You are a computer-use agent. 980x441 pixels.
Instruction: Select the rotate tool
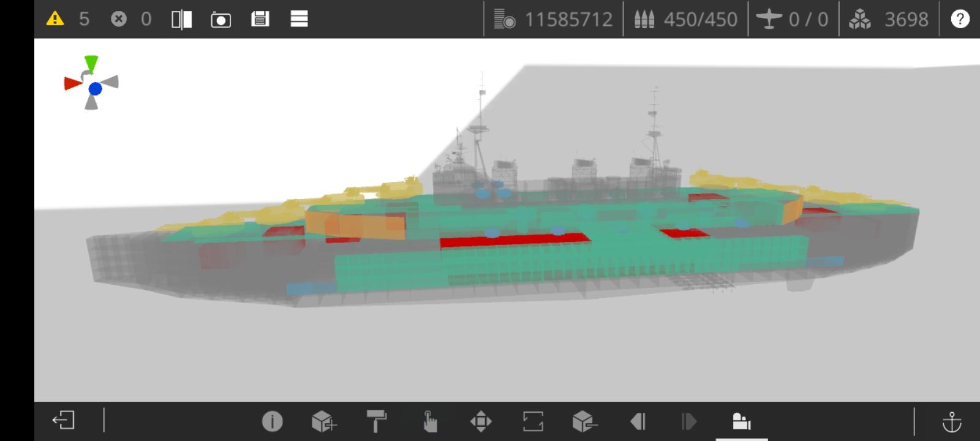pos(533,421)
